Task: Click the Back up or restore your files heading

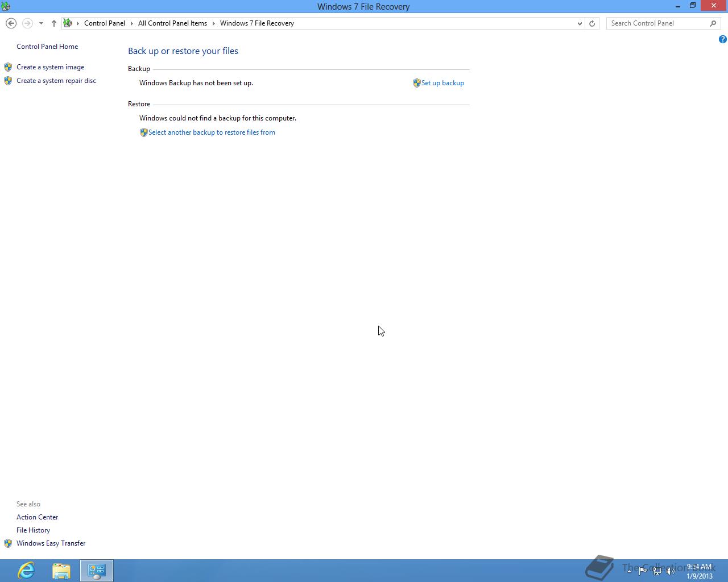Action: click(x=183, y=51)
